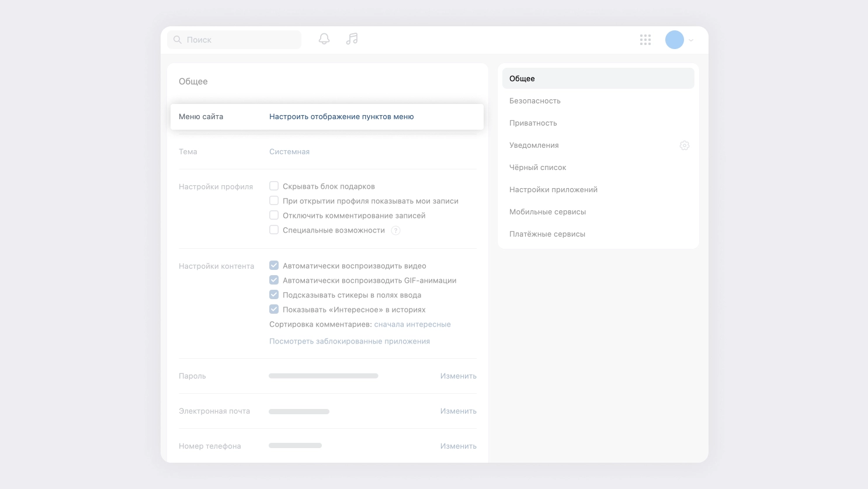Click Изменить next to Пароль
Image resolution: width=868 pixels, height=489 pixels.
click(x=459, y=376)
